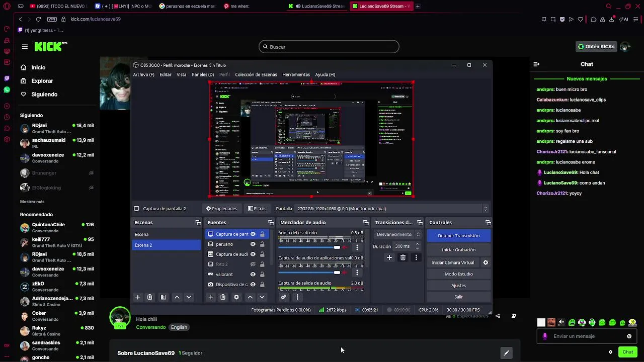The width and height of the screenshot is (644, 362).
Task: Open advanced audio properties gears icon
Action: (x=284, y=297)
